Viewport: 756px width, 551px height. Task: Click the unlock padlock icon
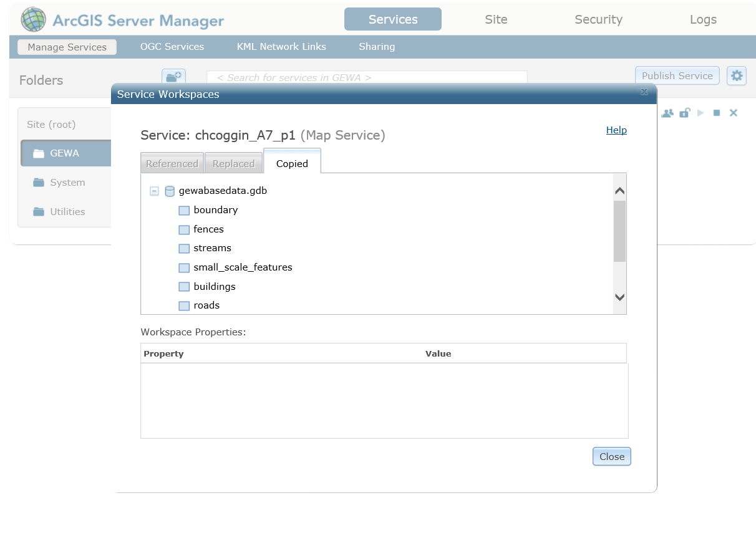684,113
